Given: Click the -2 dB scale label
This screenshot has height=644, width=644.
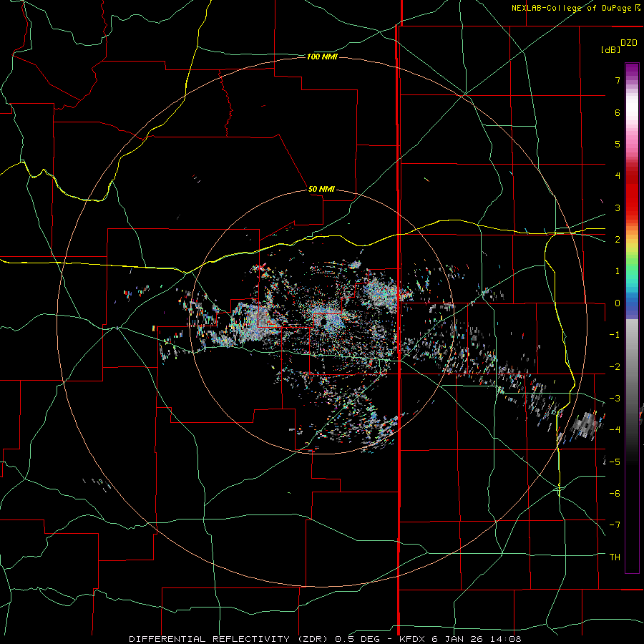Looking at the screenshot, I should tap(615, 366).
